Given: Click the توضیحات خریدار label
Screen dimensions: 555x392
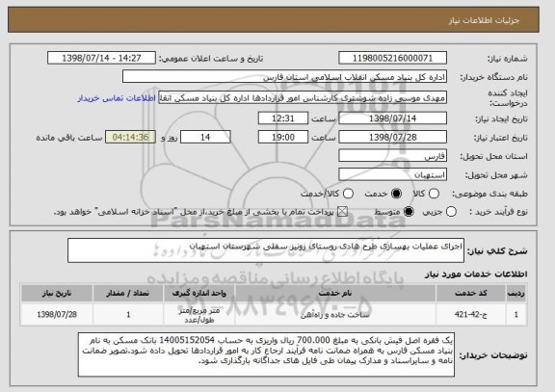Looking at the screenshot, I should (x=493, y=355).
